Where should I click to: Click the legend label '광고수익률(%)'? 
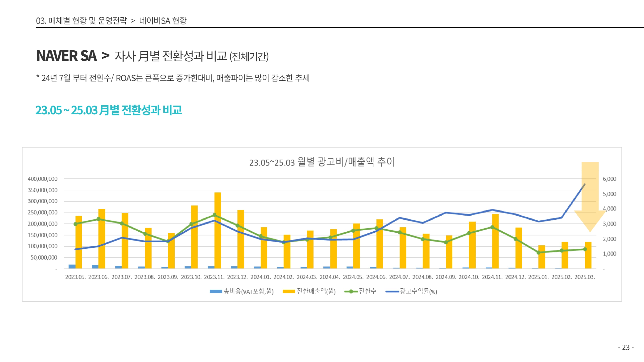pyautogui.click(x=418, y=291)
